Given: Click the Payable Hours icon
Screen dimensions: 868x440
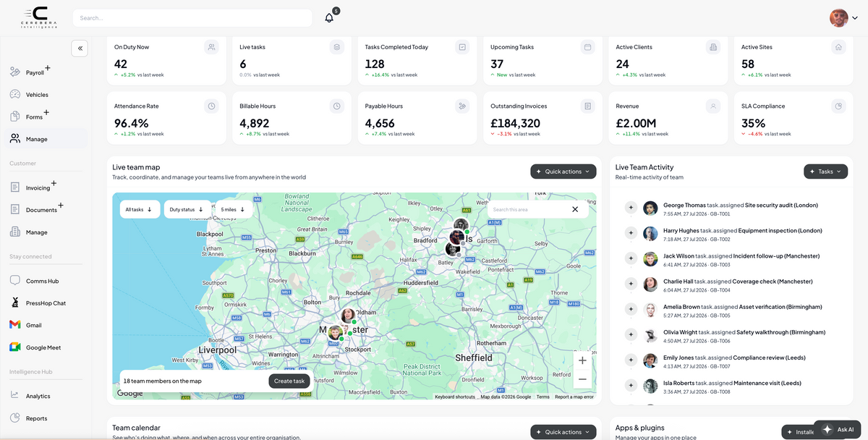Looking at the screenshot, I should click(x=462, y=106).
